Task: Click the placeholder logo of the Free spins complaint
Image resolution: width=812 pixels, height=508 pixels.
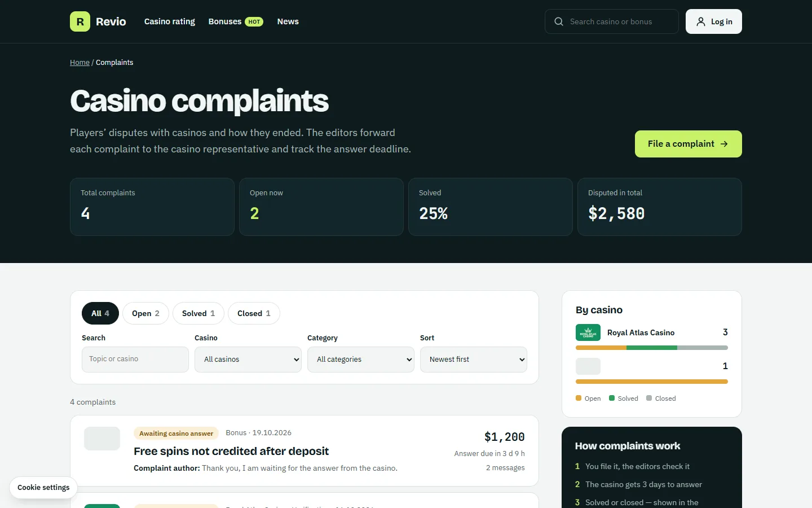Action: (x=102, y=439)
